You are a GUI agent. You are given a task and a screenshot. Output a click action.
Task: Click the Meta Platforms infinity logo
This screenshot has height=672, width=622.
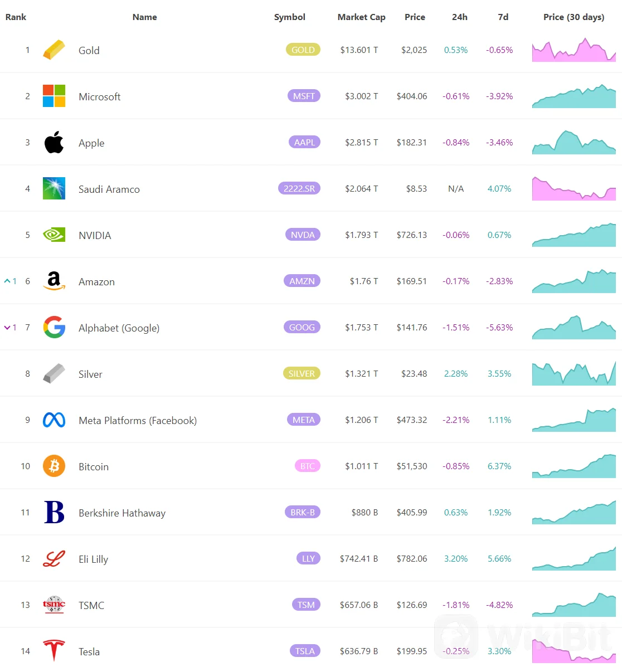point(54,420)
